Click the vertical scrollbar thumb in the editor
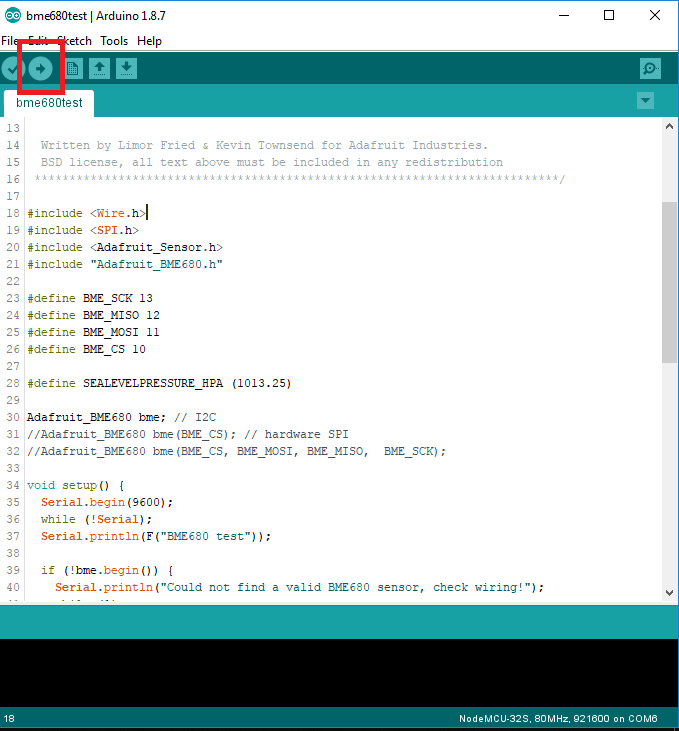 coord(669,282)
